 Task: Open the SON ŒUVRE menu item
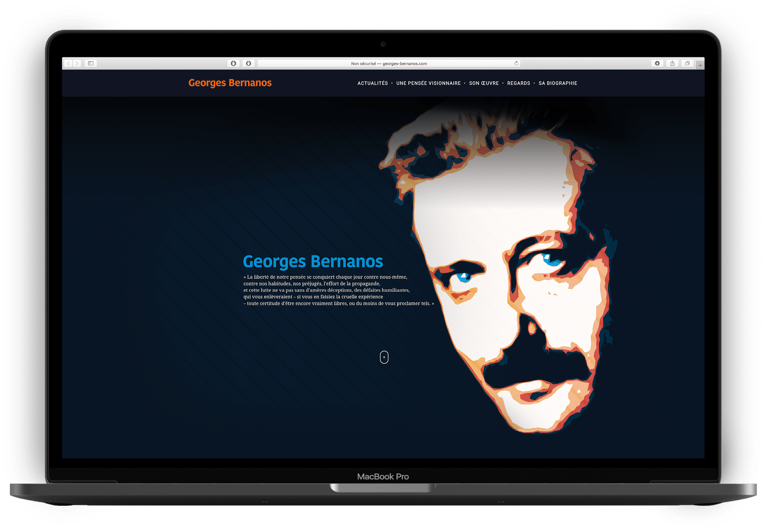click(x=484, y=83)
